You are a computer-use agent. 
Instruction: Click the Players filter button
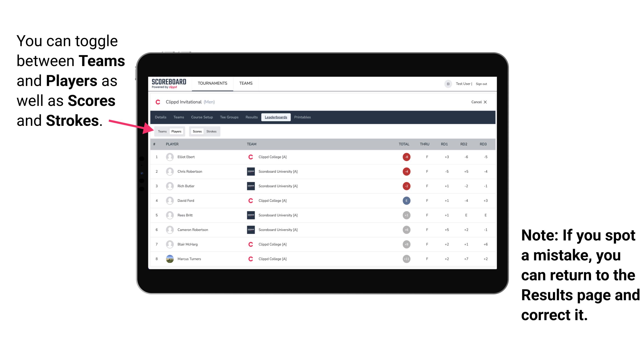(176, 131)
